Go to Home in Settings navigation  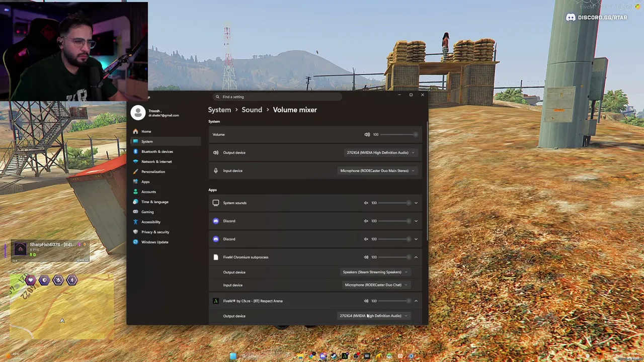(x=146, y=131)
